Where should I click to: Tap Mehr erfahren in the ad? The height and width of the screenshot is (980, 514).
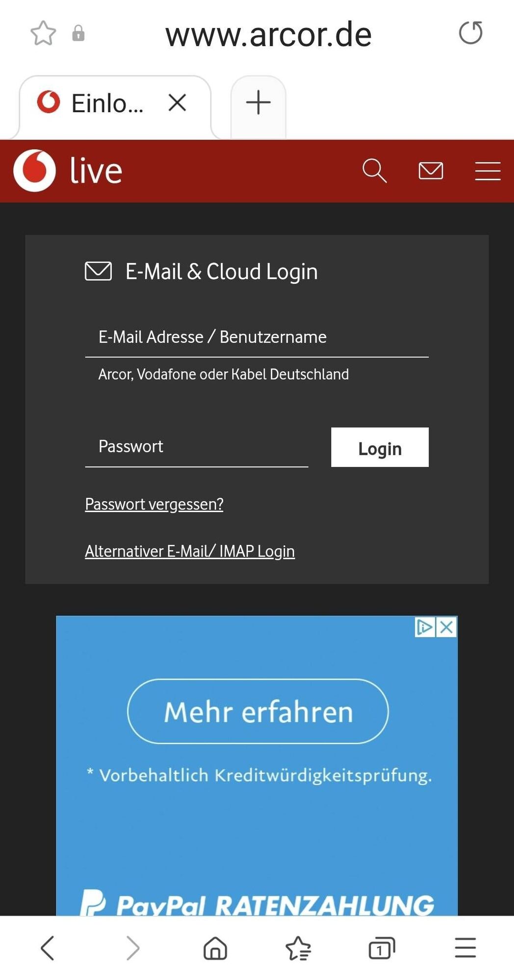tap(258, 711)
